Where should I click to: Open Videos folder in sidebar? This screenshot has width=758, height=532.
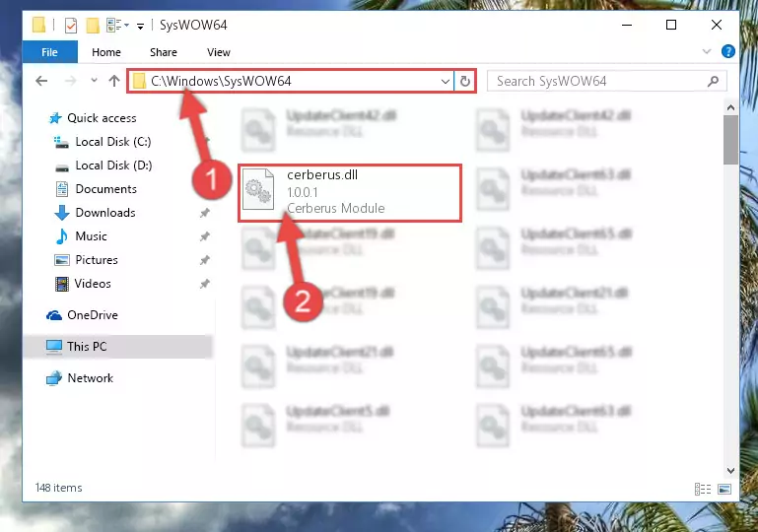point(93,284)
